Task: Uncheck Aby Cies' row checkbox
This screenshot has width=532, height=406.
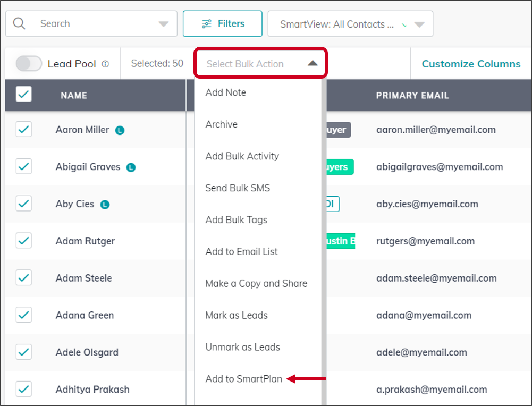Action: 24,203
